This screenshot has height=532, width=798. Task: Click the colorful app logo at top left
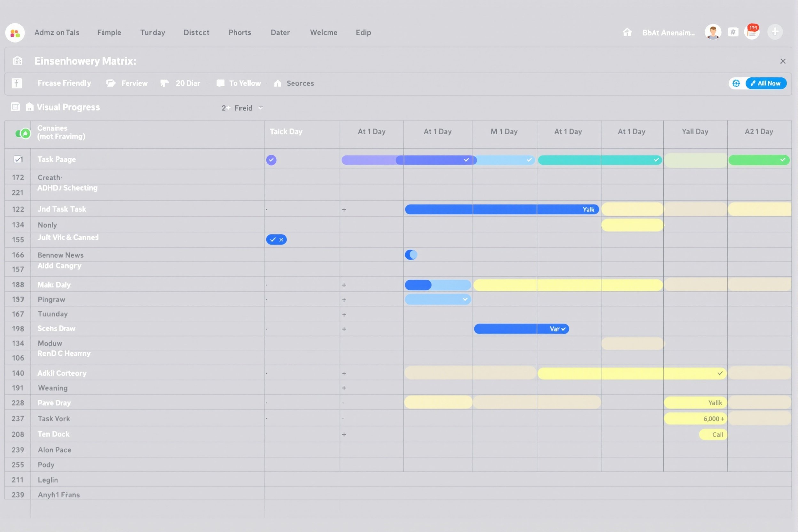(15, 32)
